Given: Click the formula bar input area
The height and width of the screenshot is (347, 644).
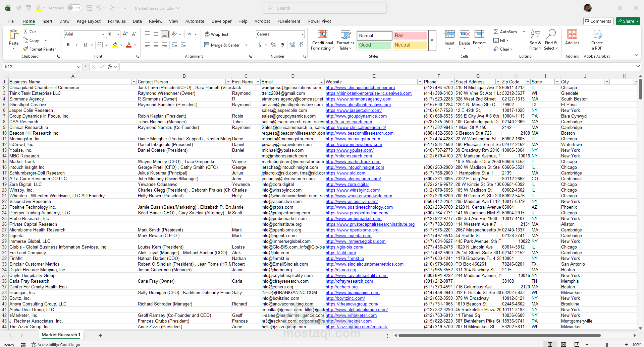Looking at the screenshot, I should pyautogui.click(x=378, y=67).
